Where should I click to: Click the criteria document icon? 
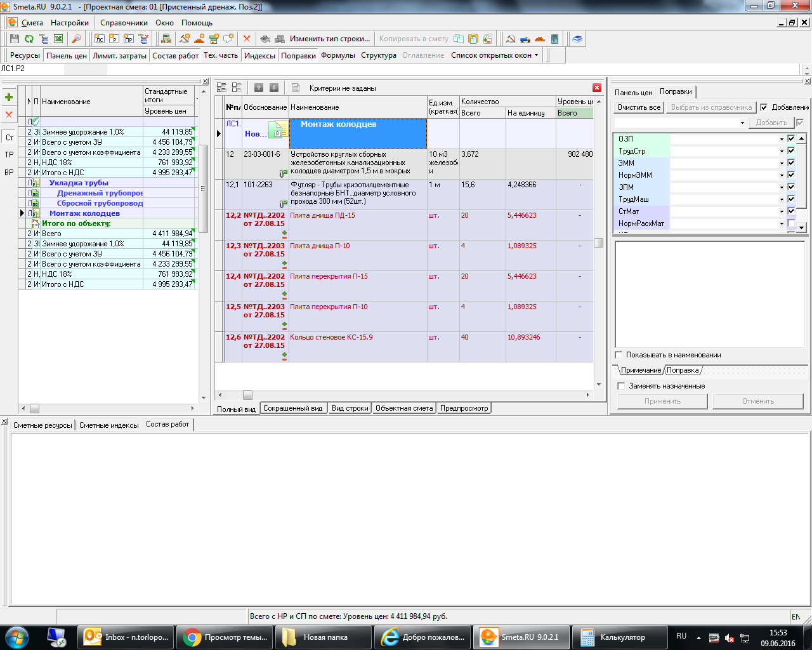[296, 88]
